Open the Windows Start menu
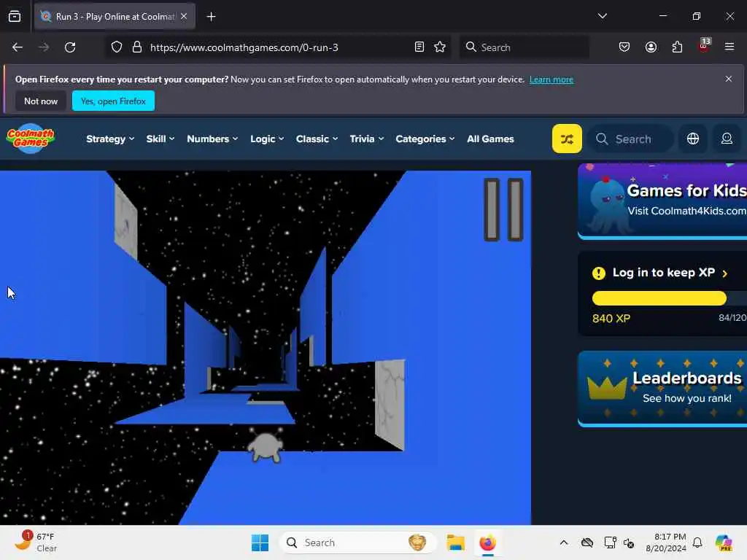 point(260,542)
